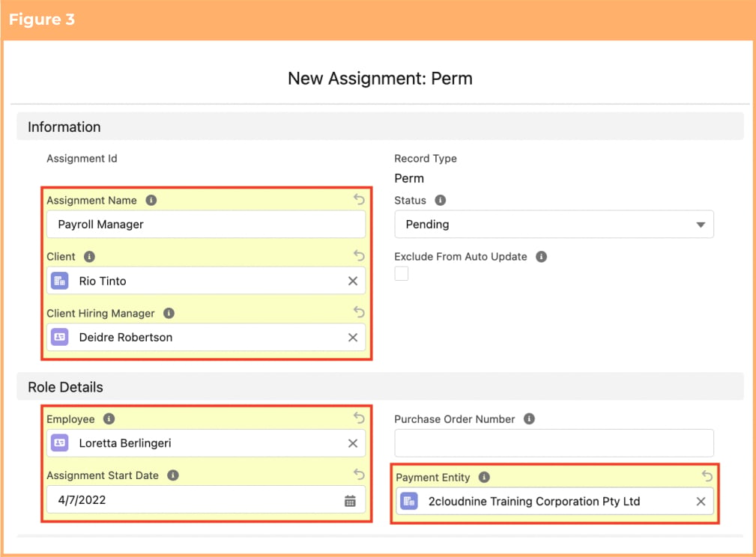
Task: Click the New Assignment: Perm title
Action: [x=380, y=78]
